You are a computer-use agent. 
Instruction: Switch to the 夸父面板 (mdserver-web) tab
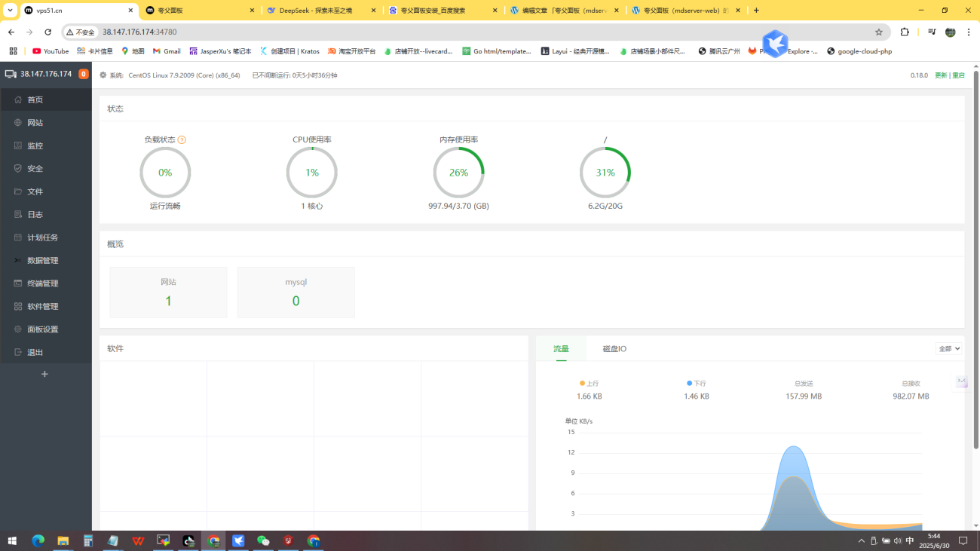click(686, 11)
